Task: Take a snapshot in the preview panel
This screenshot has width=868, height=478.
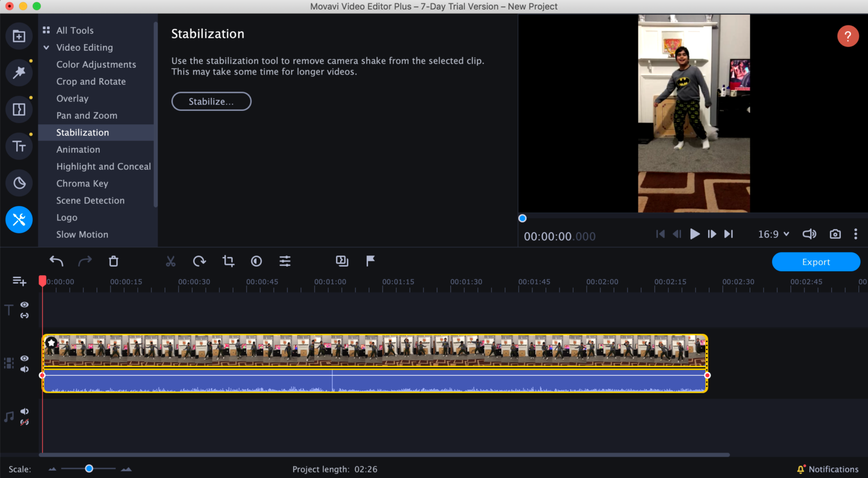Action: click(x=835, y=233)
